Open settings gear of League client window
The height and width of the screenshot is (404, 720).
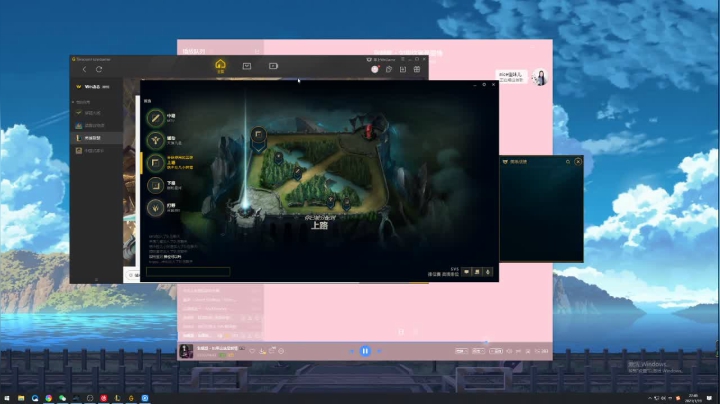pos(484,84)
